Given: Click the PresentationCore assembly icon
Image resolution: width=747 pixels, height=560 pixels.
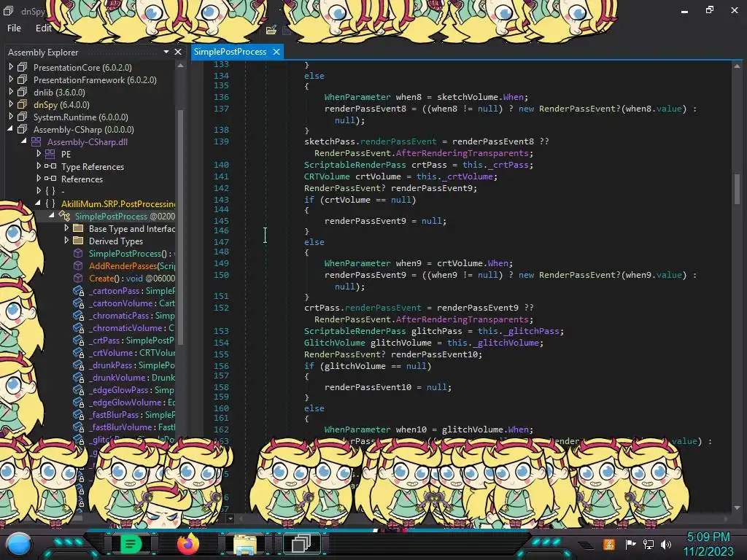Looking at the screenshot, I should (x=23, y=68).
